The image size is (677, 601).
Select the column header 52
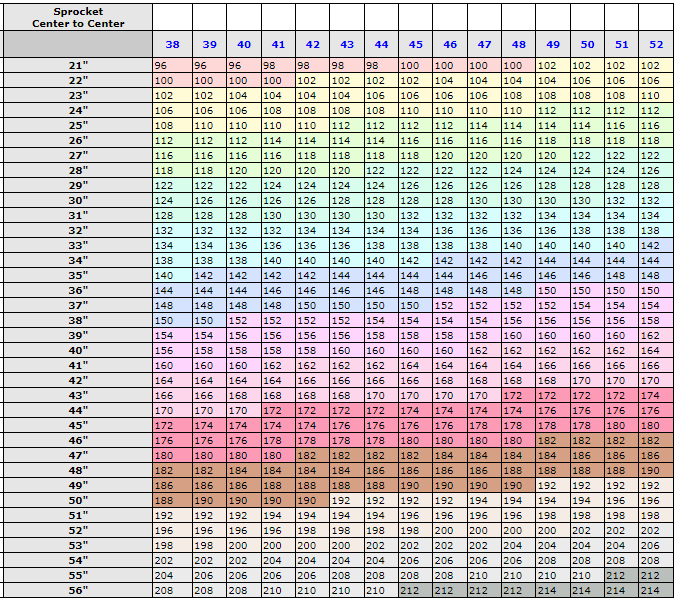coord(656,44)
